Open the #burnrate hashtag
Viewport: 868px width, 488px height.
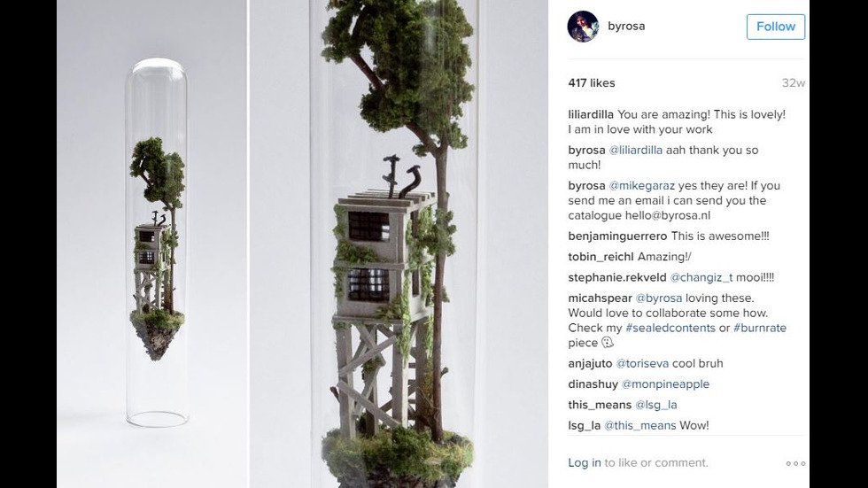point(760,328)
